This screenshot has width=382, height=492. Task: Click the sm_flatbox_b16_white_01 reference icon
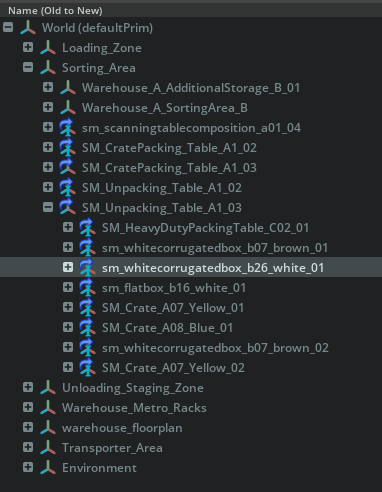click(x=88, y=288)
